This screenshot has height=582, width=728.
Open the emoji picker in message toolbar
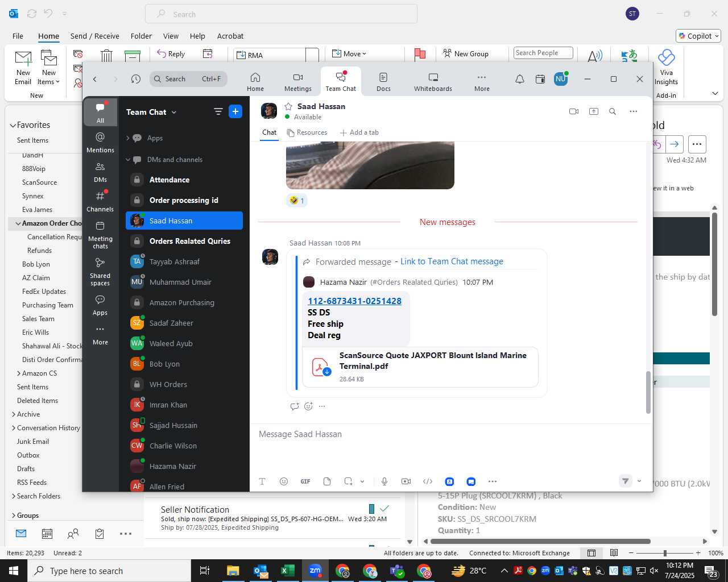click(284, 481)
